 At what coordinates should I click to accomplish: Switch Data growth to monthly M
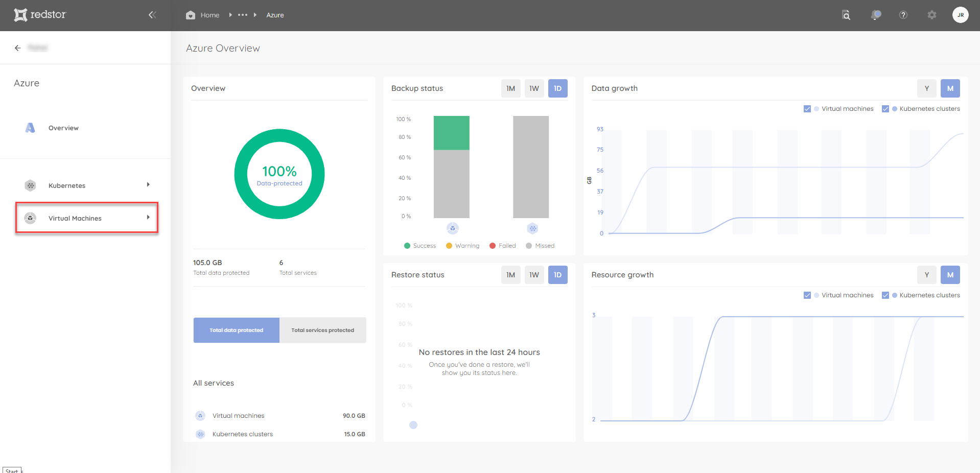click(950, 88)
